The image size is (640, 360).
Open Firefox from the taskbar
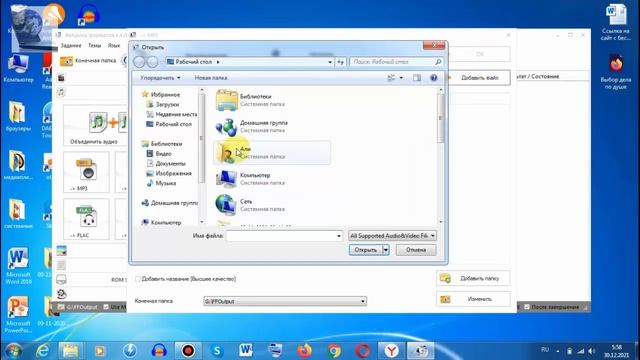304,350
